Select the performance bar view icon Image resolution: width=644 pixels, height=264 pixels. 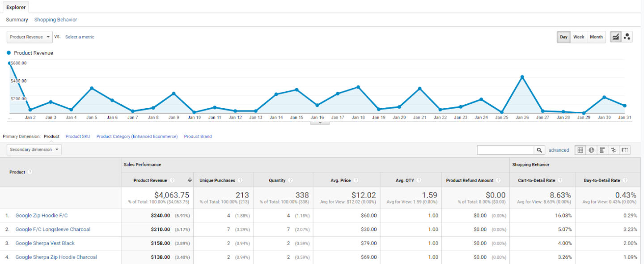[602, 150]
